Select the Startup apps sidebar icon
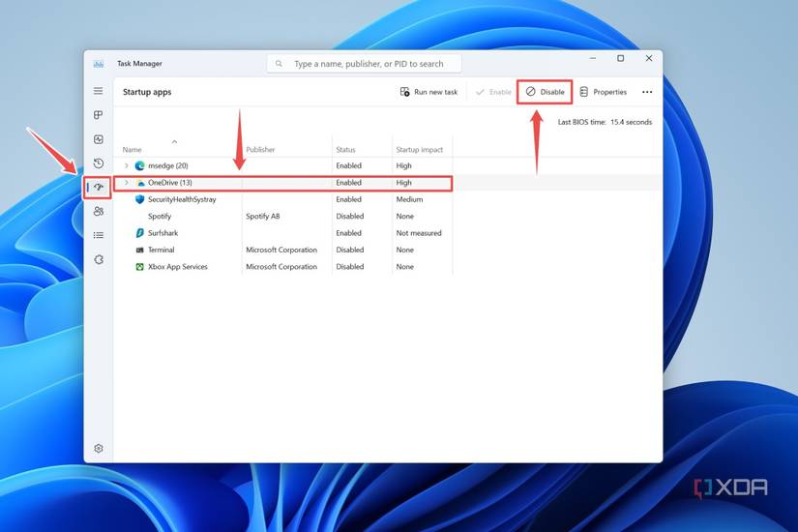The image size is (798, 532). 99,188
